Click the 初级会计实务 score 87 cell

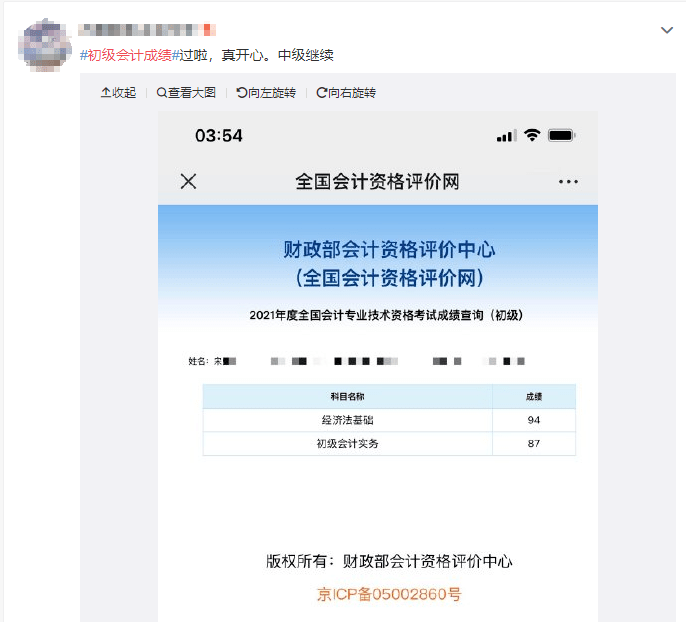[x=534, y=444]
